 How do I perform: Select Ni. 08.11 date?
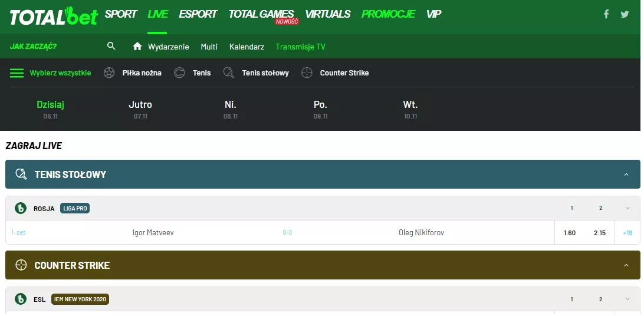(x=231, y=109)
